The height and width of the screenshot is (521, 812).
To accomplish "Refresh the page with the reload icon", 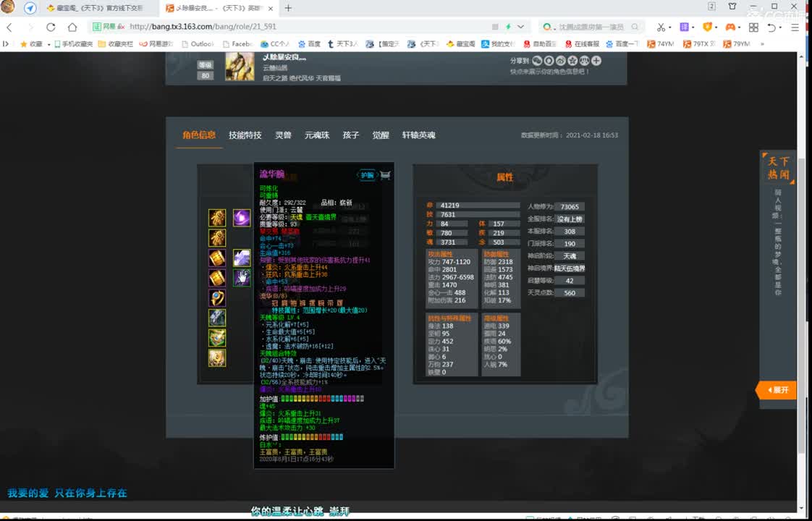I will click(51, 27).
